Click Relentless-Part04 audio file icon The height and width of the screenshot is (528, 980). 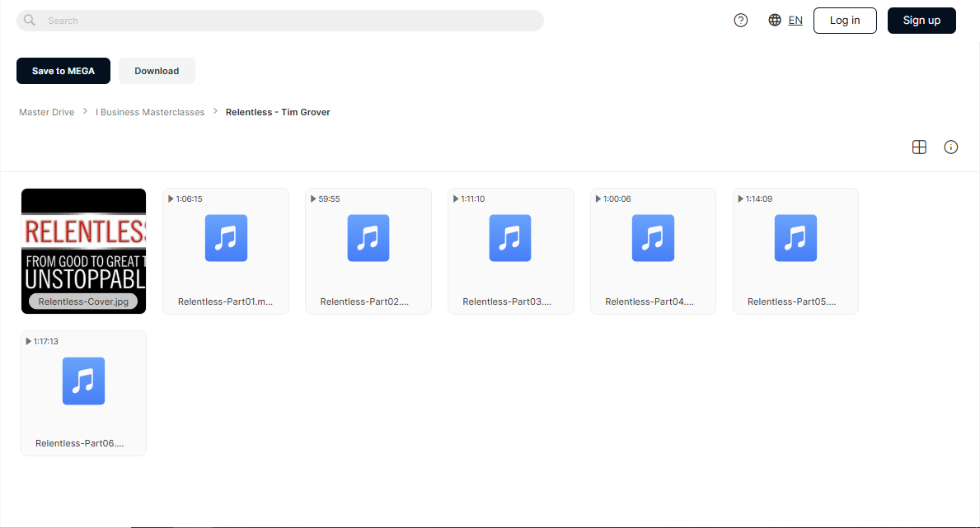653,238
